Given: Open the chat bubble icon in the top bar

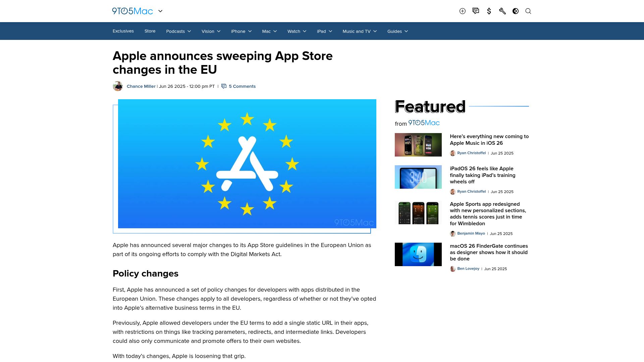Looking at the screenshot, I should 476,11.
